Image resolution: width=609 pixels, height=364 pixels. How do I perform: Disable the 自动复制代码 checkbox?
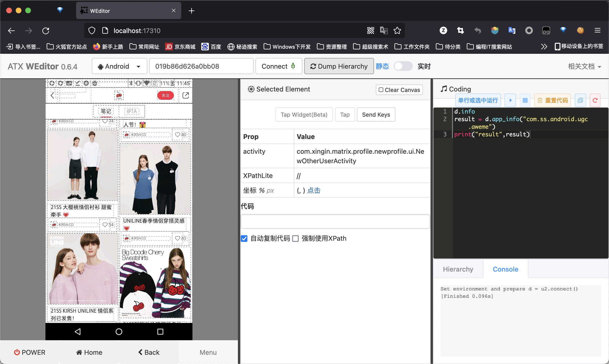pos(244,238)
